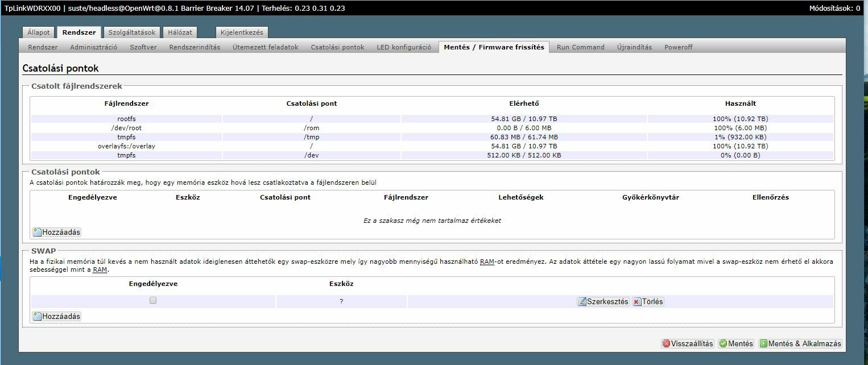Click the 512.00 KB / 512.00 KB value

(524, 155)
